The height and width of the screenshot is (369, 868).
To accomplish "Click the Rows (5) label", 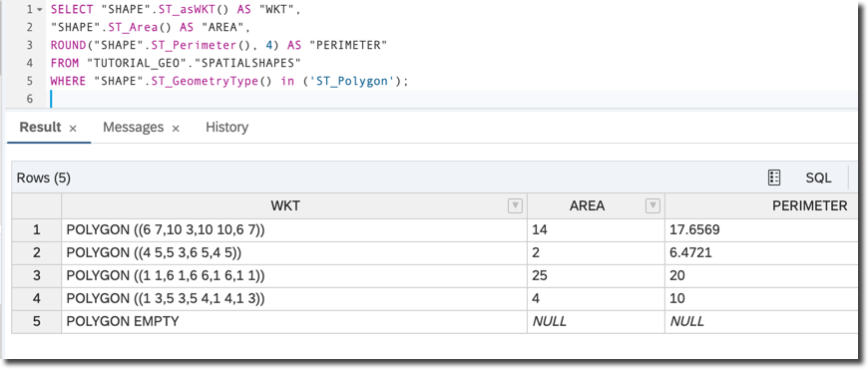I will pyautogui.click(x=44, y=179).
